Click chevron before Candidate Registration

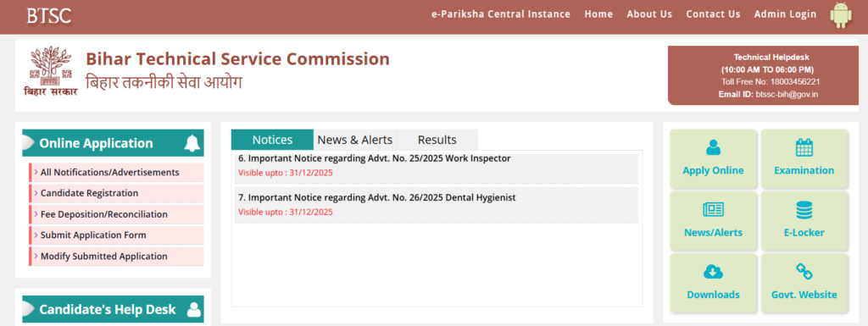(36, 193)
